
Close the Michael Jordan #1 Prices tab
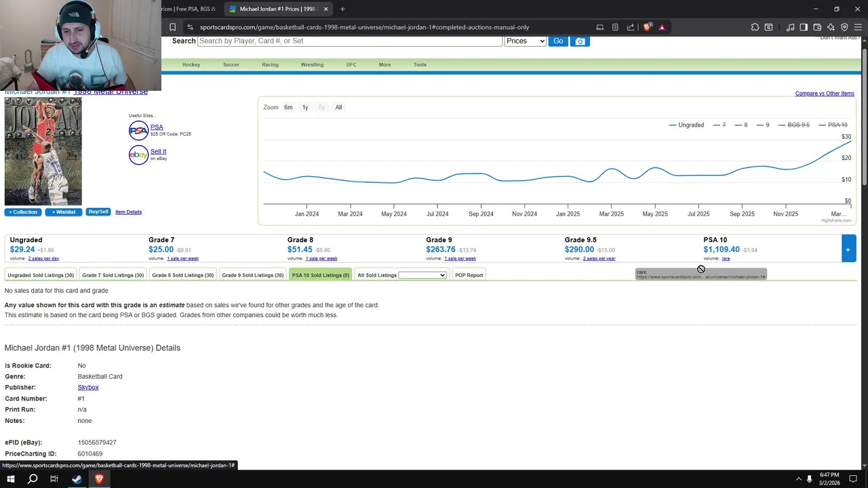(x=325, y=9)
